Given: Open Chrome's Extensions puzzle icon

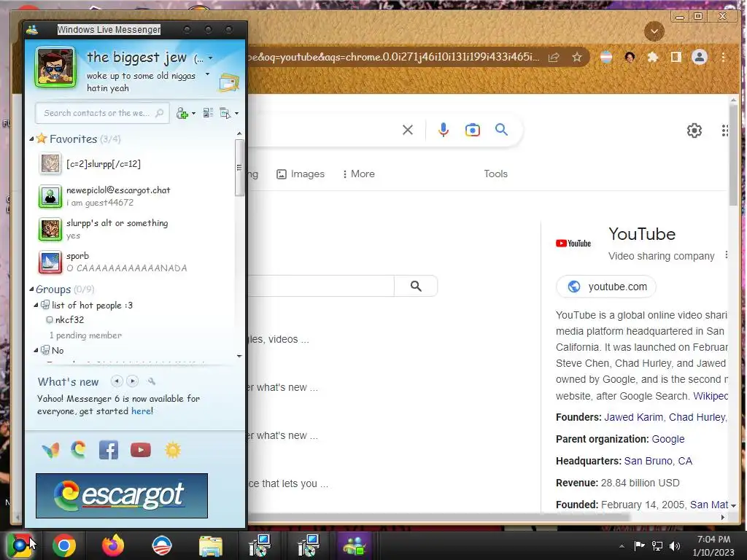Looking at the screenshot, I should point(653,58).
